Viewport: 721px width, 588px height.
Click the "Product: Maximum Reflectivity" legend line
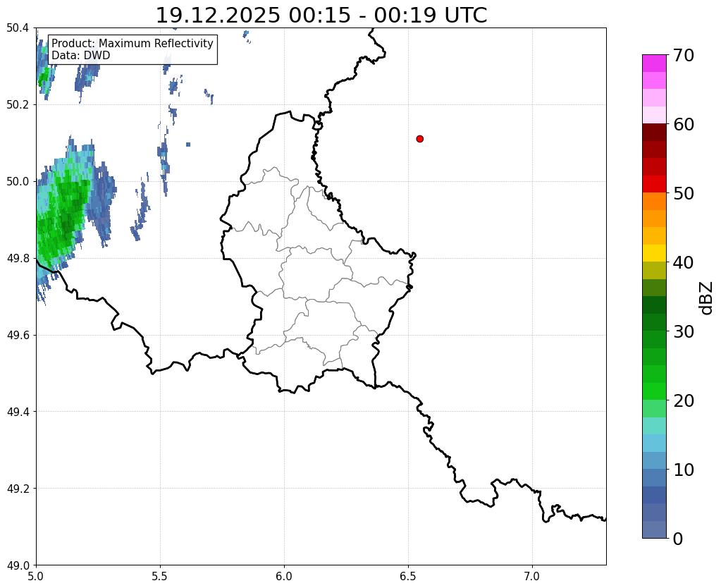click(133, 43)
